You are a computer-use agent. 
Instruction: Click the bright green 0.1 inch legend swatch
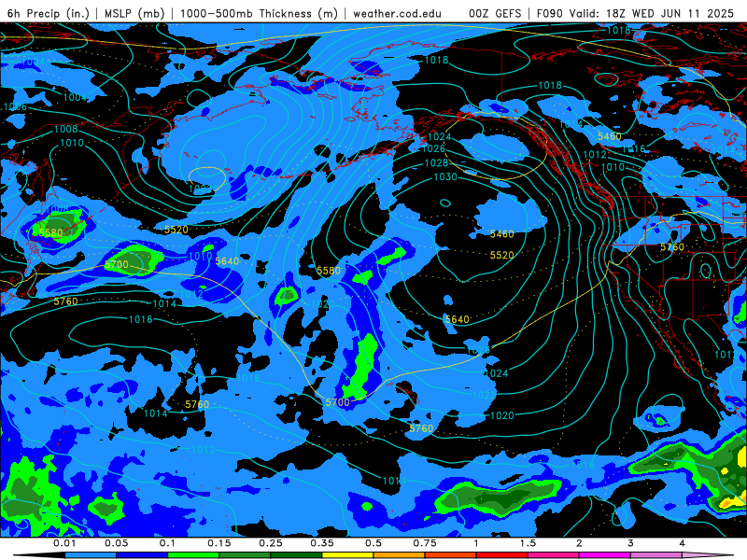coord(193,555)
